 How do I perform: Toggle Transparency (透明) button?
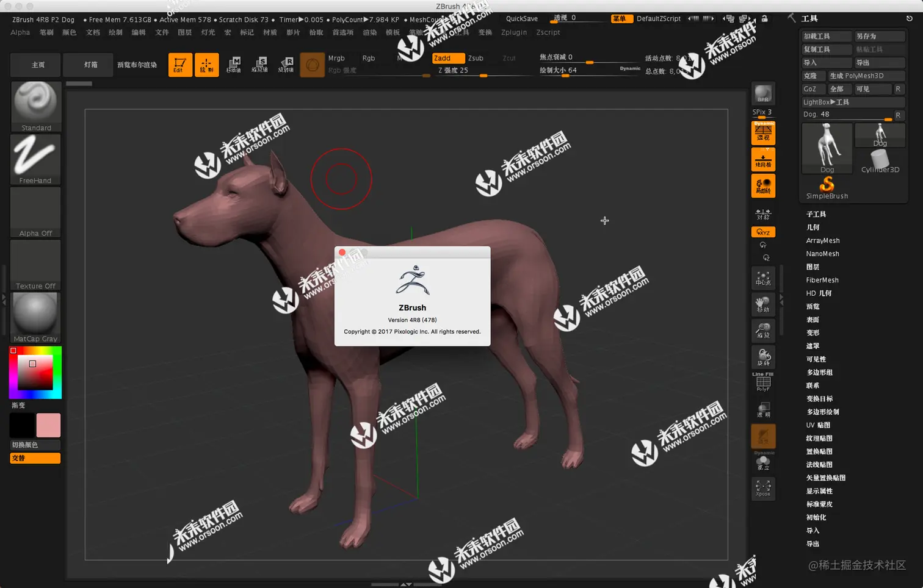click(763, 410)
